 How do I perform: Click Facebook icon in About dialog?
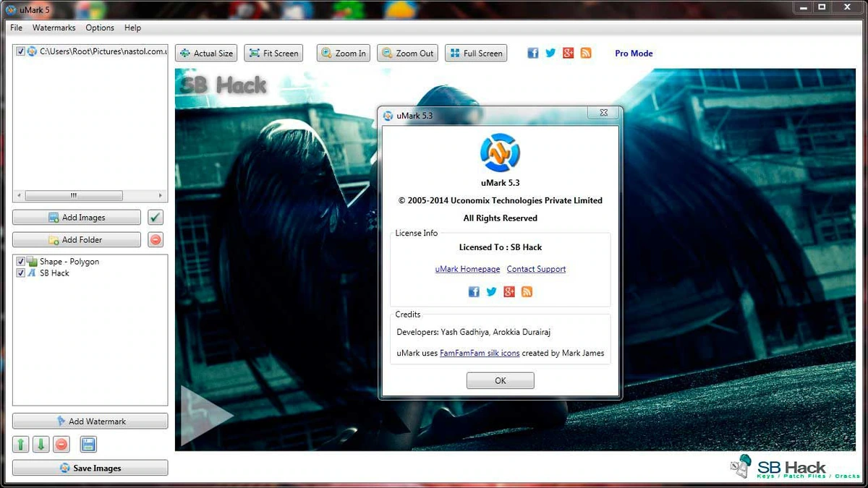click(474, 291)
